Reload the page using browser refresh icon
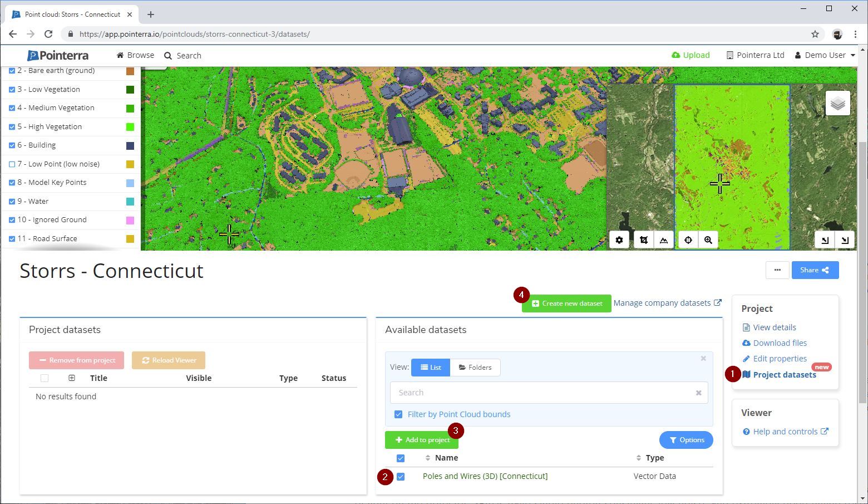This screenshot has height=504, width=868. (x=48, y=34)
